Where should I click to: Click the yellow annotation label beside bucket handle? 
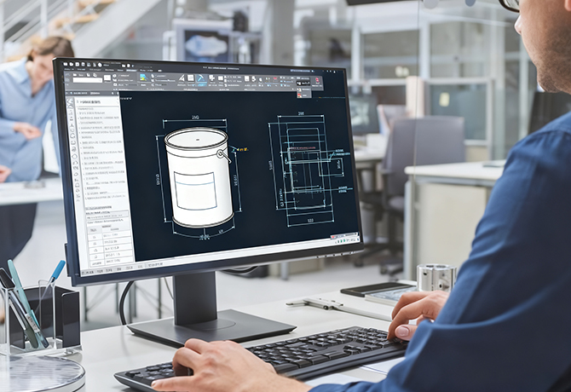[242, 149]
